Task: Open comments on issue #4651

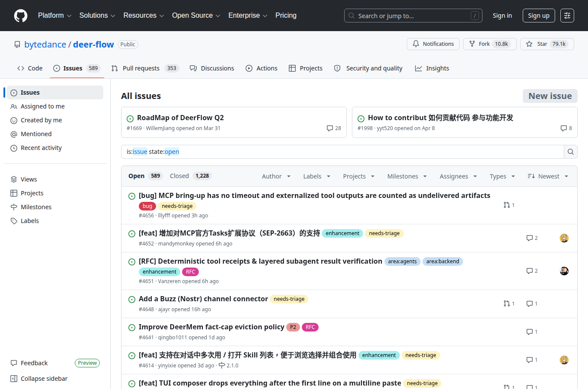Action: point(532,271)
